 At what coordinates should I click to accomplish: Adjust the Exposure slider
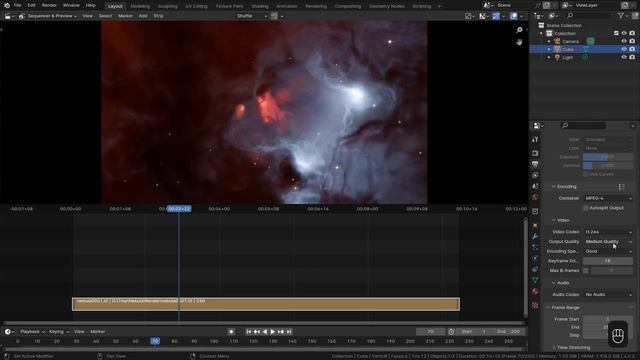(608, 157)
